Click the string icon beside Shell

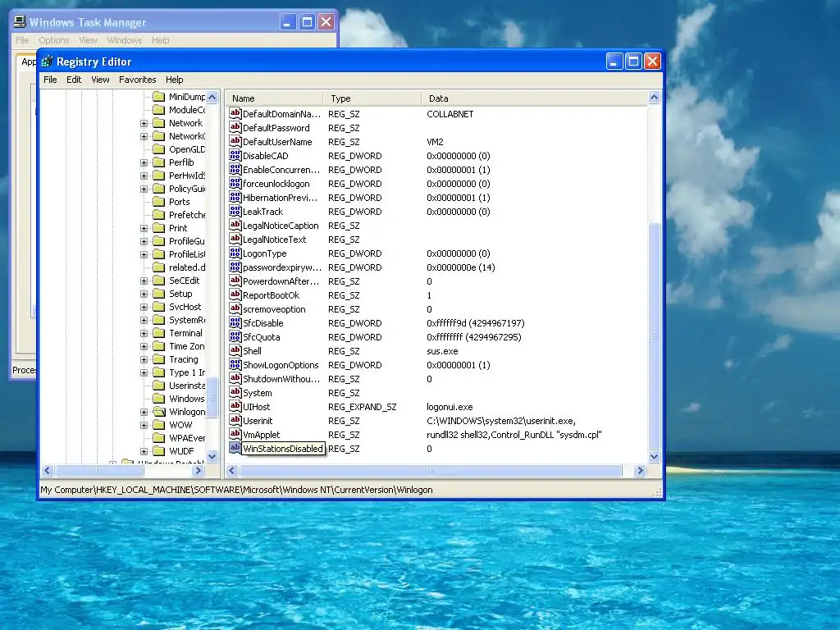[235, 350]
